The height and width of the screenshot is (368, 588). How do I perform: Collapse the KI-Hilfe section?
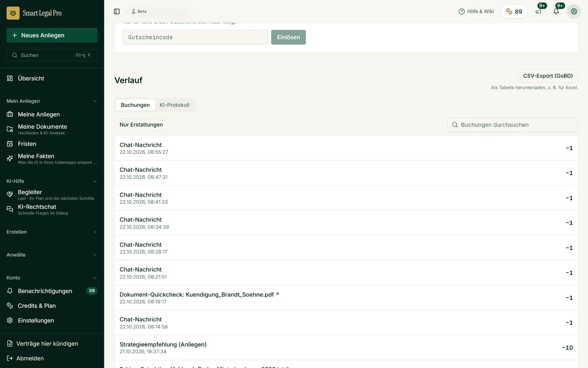click(x=52, y=181)
